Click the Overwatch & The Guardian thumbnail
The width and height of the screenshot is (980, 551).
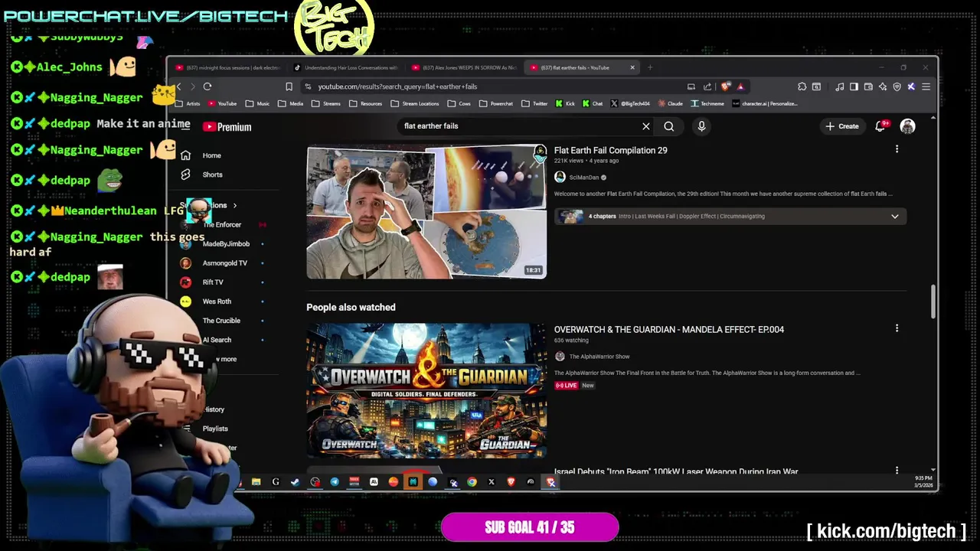426,390
